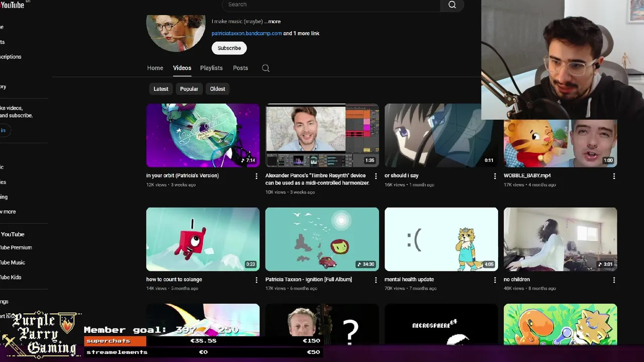This screenshot has height=362, width=644.
Task: Open options menu for 'or should i say'
Action: [495, 176]
